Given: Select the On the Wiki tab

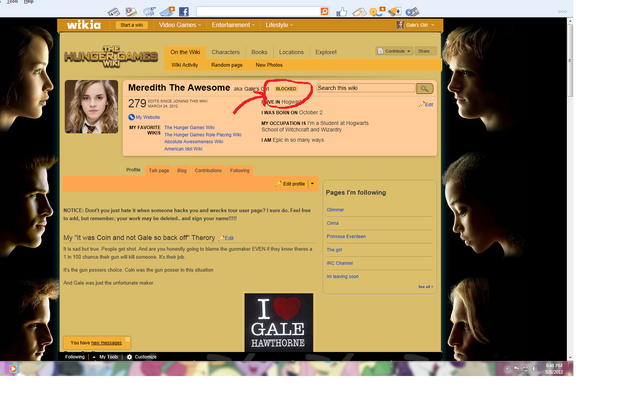Looking at the screenshot, I should [x=185, y=52].
